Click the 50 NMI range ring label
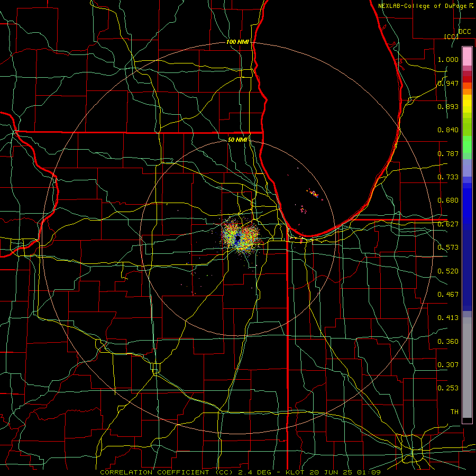 (237, 140)
